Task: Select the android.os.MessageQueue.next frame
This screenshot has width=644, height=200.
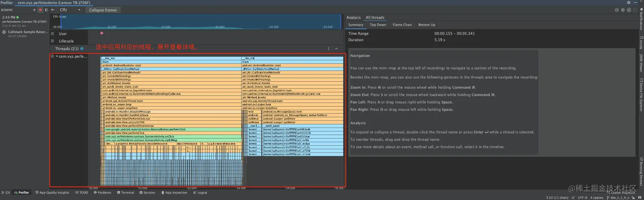Action: (302, 111)
